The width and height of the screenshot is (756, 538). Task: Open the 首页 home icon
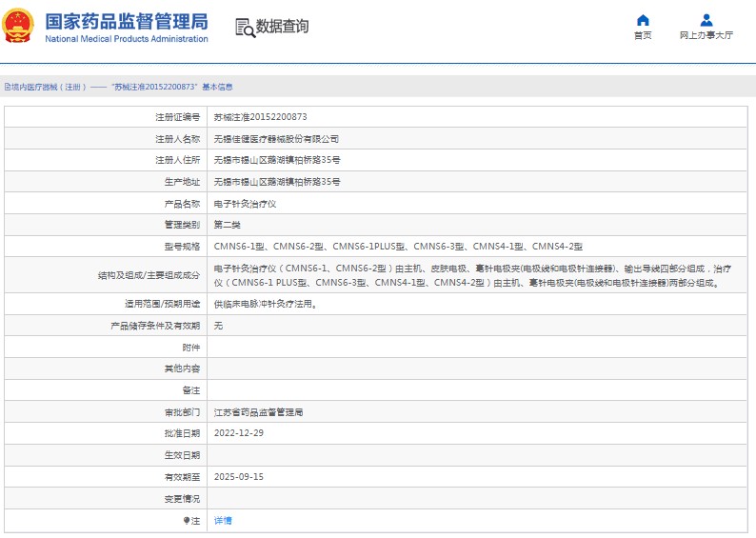[643, 20]
